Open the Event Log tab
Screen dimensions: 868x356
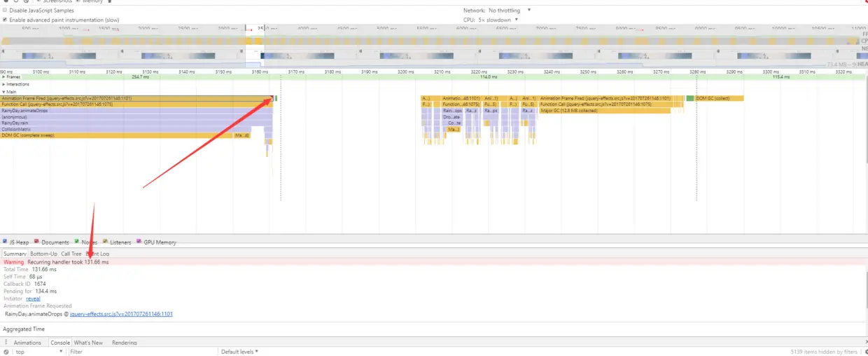[x=97, y=254]
